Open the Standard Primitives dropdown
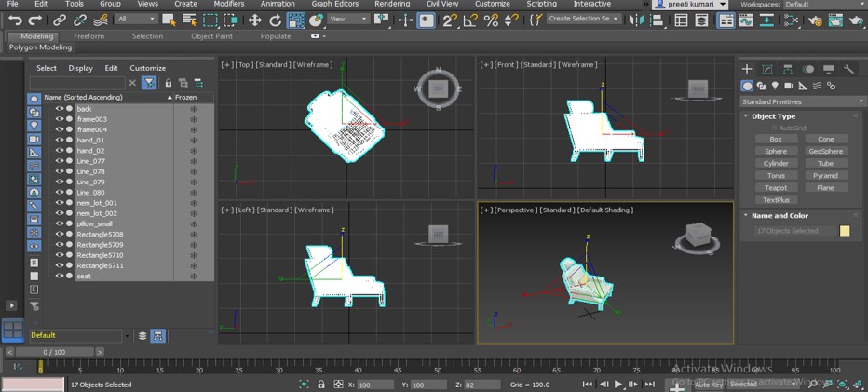868x392 pixels. [x=803, y=101]
